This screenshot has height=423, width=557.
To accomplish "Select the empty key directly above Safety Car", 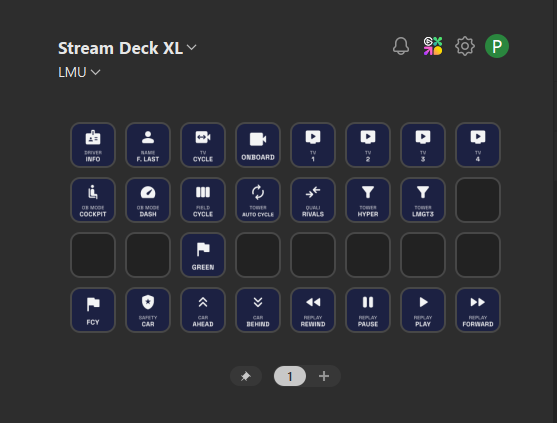I will tap(148, 255).
